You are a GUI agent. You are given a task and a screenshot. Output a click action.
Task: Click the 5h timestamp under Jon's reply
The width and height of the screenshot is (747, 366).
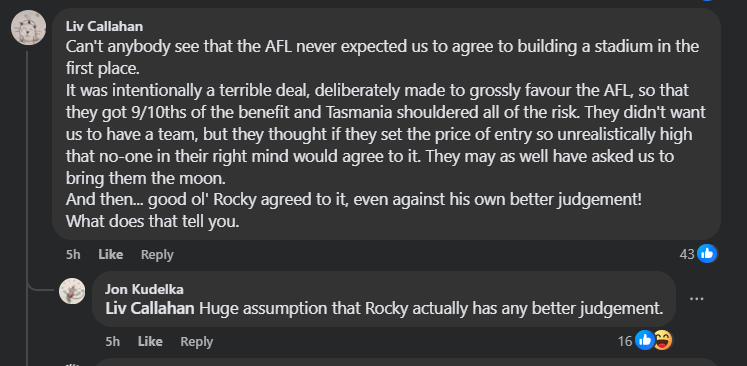(113, 341)
